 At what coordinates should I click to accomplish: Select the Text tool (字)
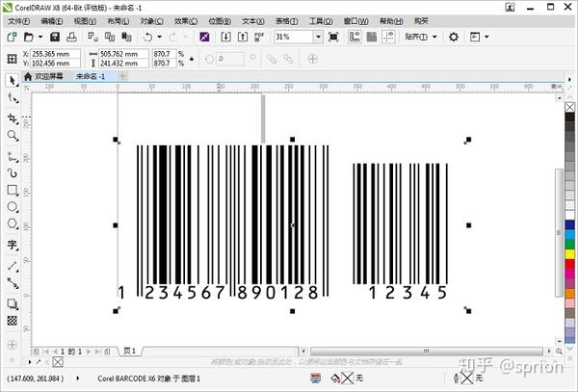(13, 245)
